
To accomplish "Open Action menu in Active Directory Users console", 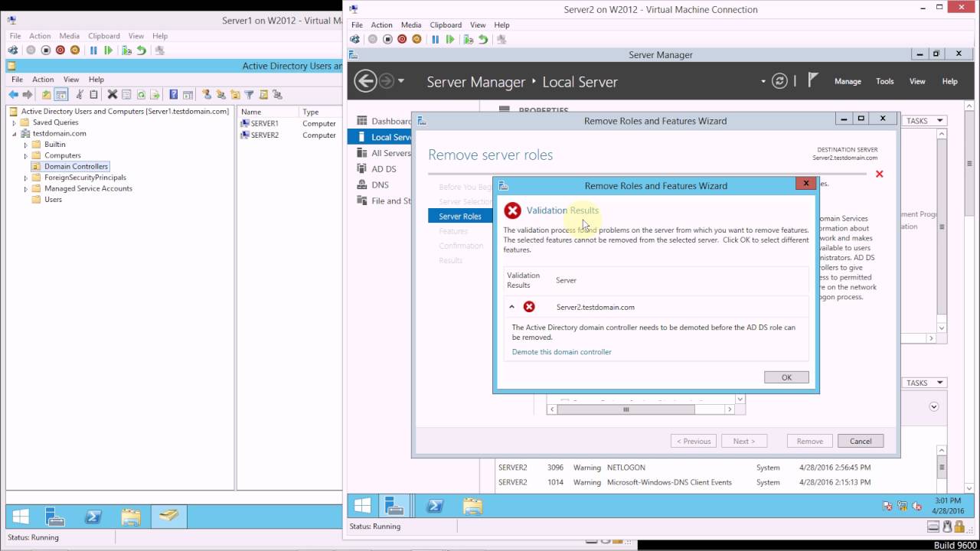I will 43,79.
